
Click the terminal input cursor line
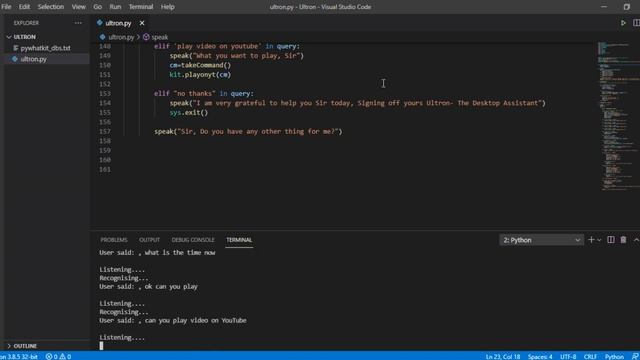point(101,346)
